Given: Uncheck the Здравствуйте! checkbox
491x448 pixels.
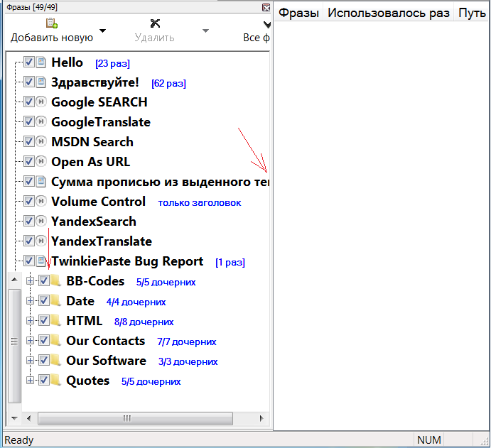Looking at the screenshot, I should pos(29,82).
